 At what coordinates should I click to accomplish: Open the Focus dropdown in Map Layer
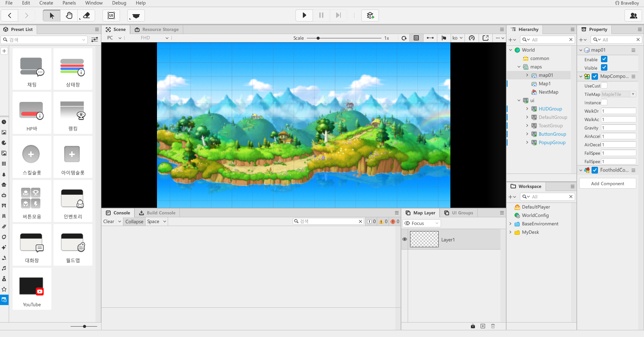coord(421,223)
